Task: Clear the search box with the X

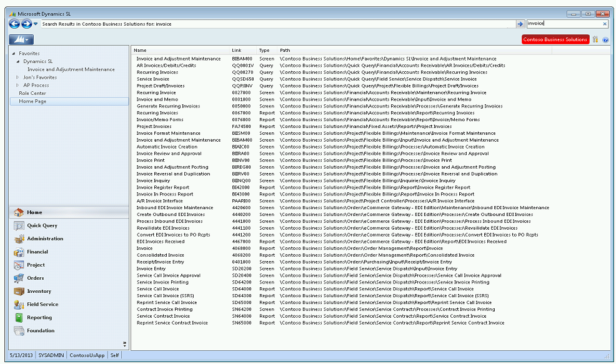Action: click(x=605, y=24)
